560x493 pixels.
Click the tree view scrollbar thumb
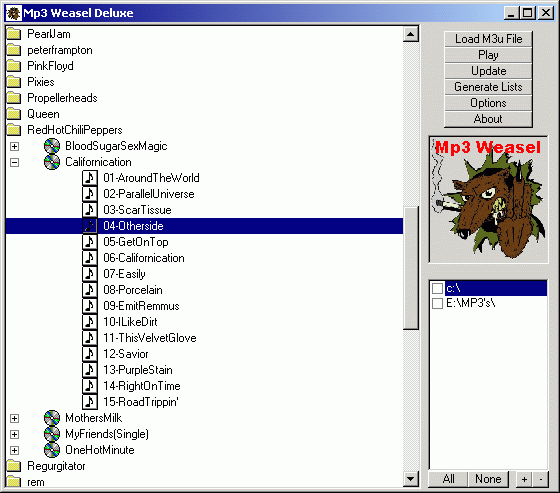point(411,267)
